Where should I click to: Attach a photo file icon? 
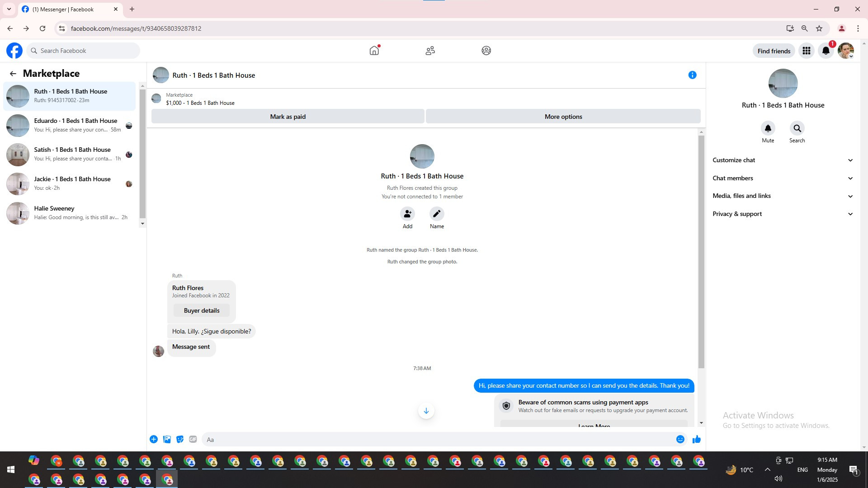[167, 439]
